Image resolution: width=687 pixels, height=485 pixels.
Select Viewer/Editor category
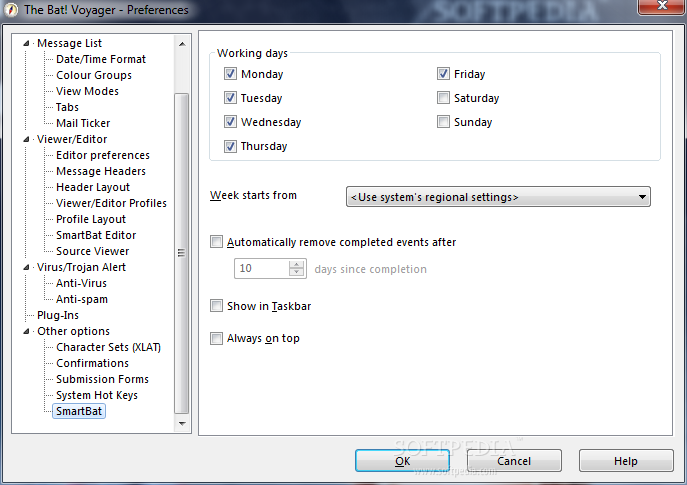coord(72,139)
